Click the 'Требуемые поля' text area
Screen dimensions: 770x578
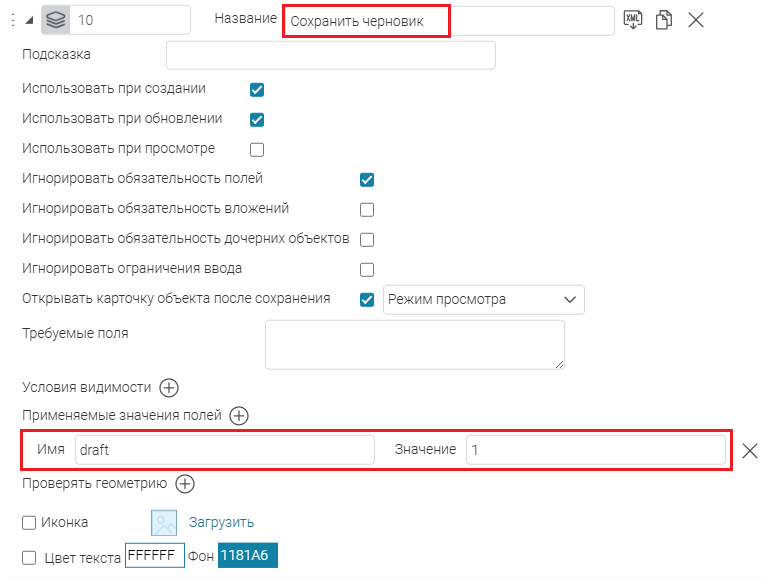click(x=414, y=345)
